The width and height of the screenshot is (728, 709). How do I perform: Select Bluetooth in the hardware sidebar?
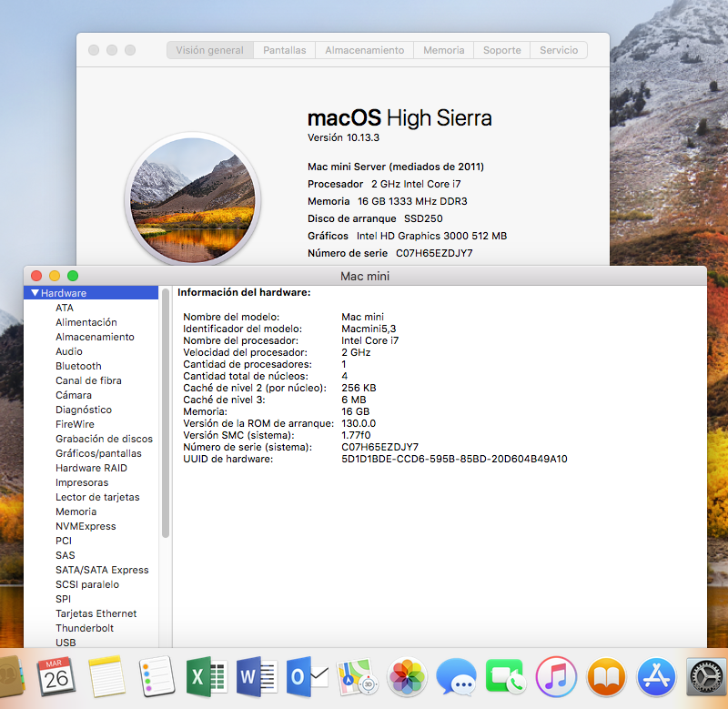pos(78,366)
